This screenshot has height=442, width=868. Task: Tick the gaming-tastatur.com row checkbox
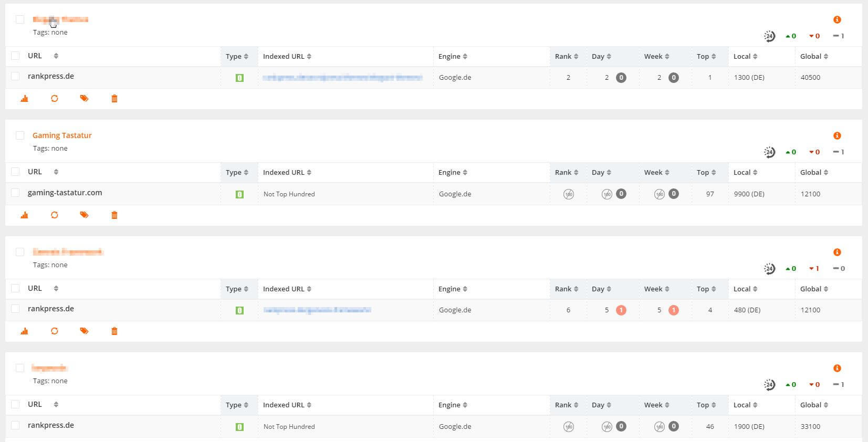pos(15,193)
